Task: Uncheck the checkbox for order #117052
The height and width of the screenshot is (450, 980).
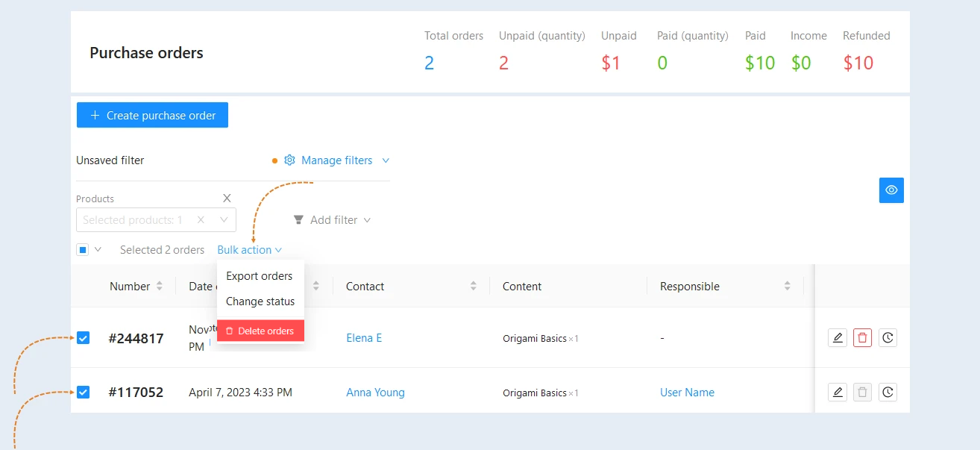Action: [83, 392]
